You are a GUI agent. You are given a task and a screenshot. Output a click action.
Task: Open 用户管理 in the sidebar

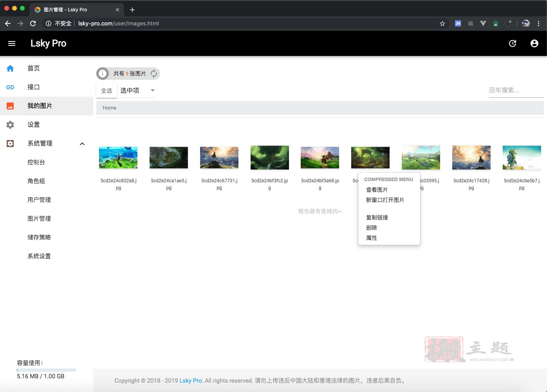click(x=39, y=200)
